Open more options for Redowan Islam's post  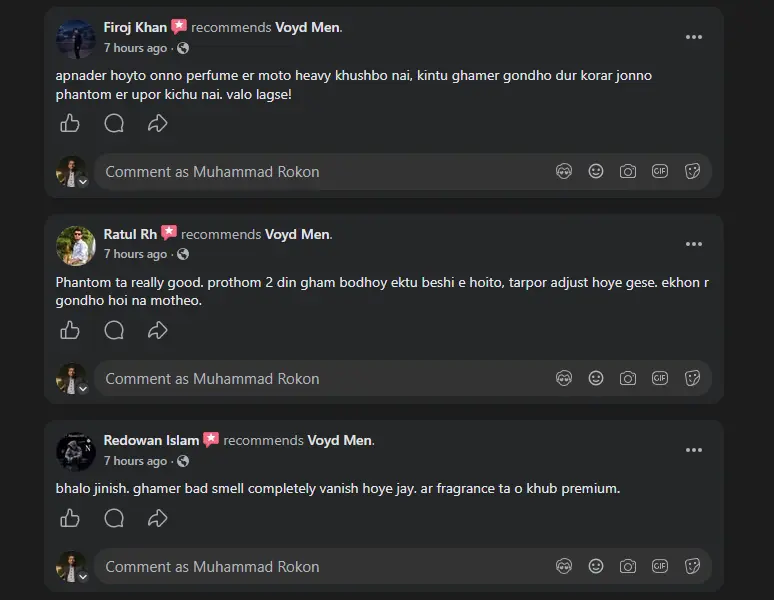click(694, 450)
